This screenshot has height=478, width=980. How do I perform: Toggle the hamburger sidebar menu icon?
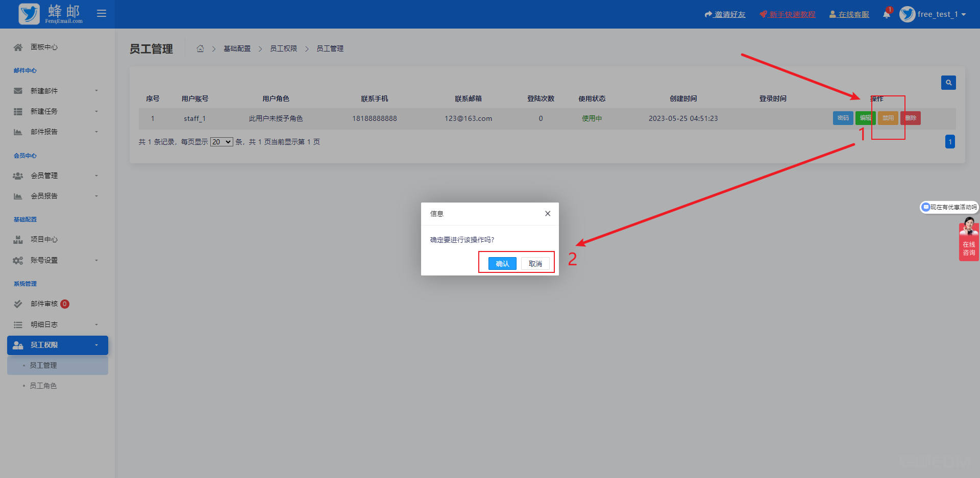click(102, 13)
